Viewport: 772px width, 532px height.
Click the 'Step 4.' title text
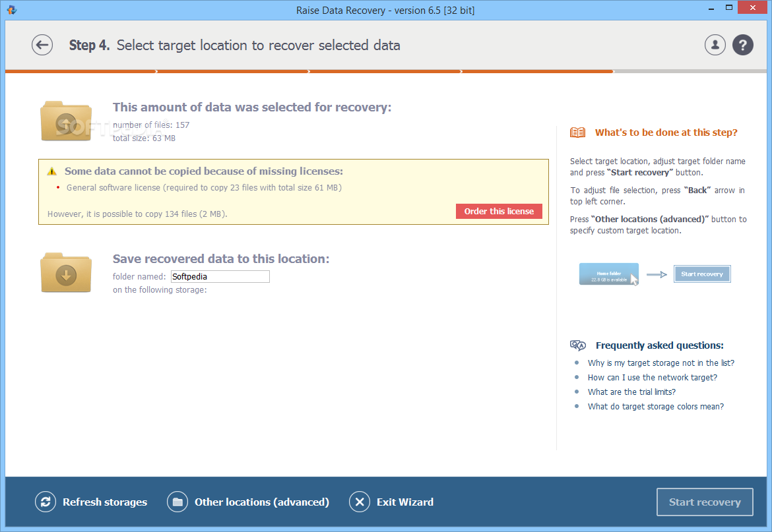click(x=89, y=45)
